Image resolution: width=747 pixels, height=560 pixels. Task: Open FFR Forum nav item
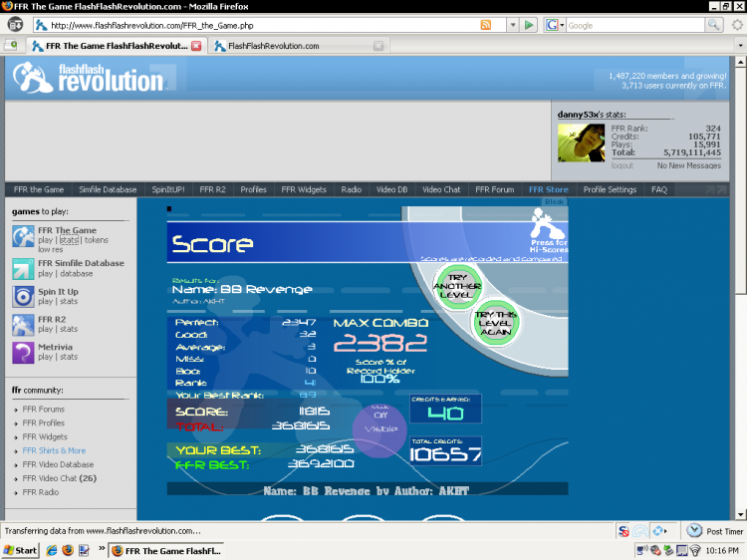pyautogui.click(x=494, y=189)
